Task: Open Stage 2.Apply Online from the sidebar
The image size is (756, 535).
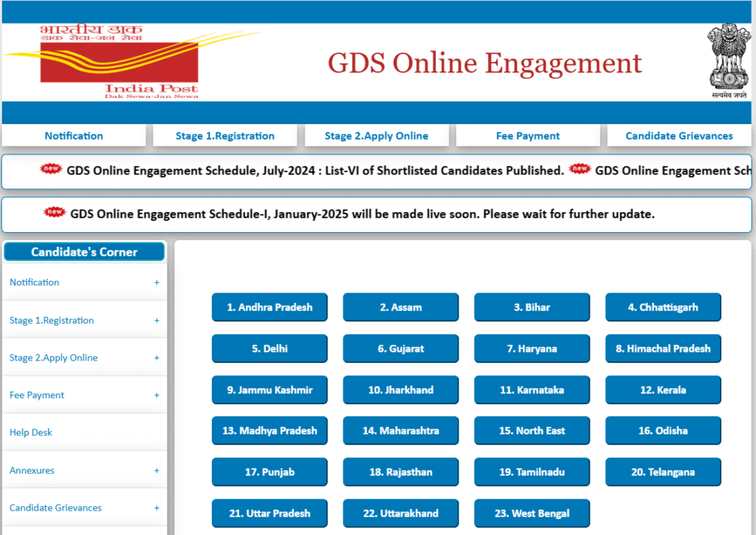Action: click(53, 357)
